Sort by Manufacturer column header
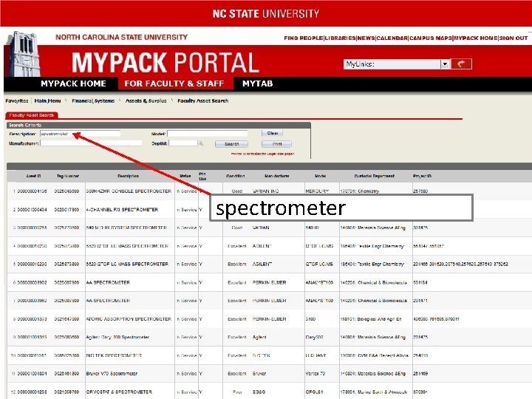The image size is (532, 399). (x=277, y=176)
